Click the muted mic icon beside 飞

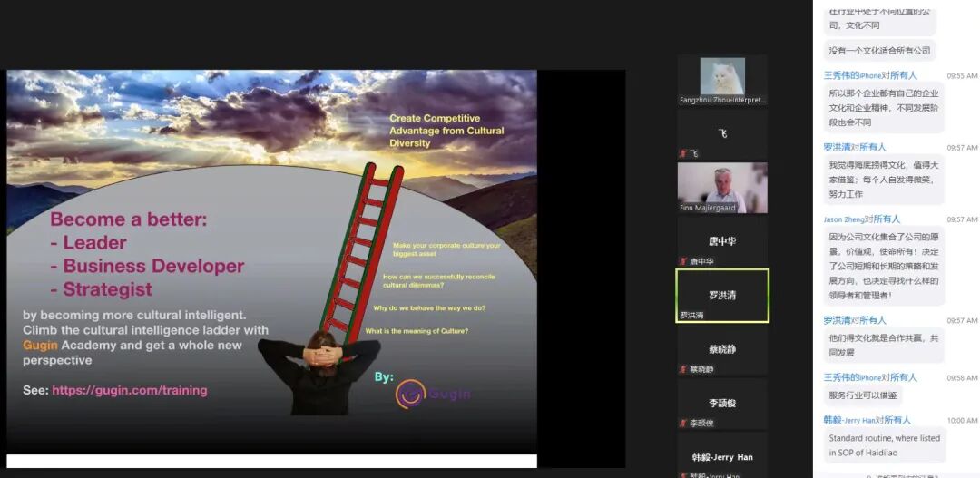pyautogui.click(x=684, y=153)
